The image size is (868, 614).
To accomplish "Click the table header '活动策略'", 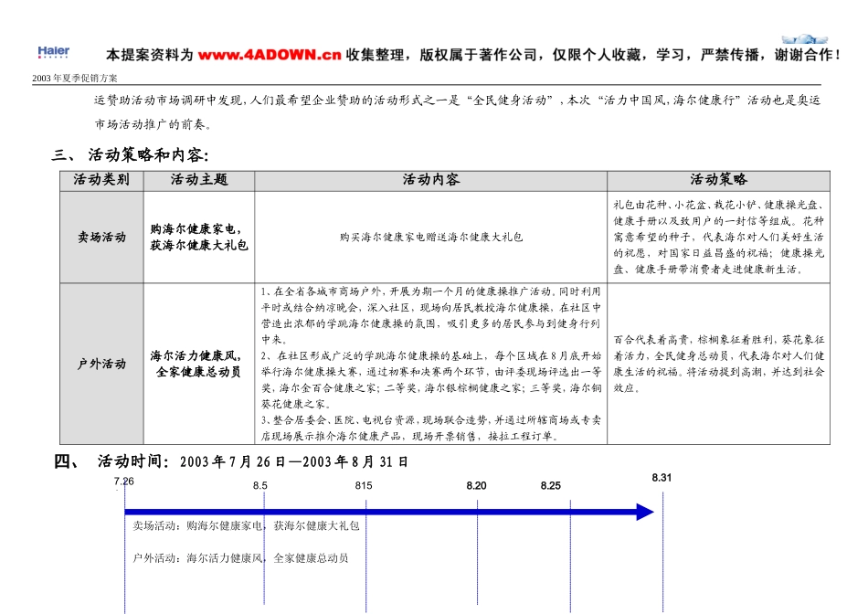I will click(718, 179).
